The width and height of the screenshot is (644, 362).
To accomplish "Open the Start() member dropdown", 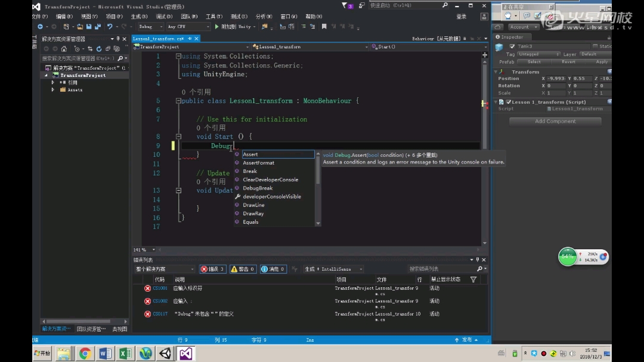I will [x=429, y=47].
